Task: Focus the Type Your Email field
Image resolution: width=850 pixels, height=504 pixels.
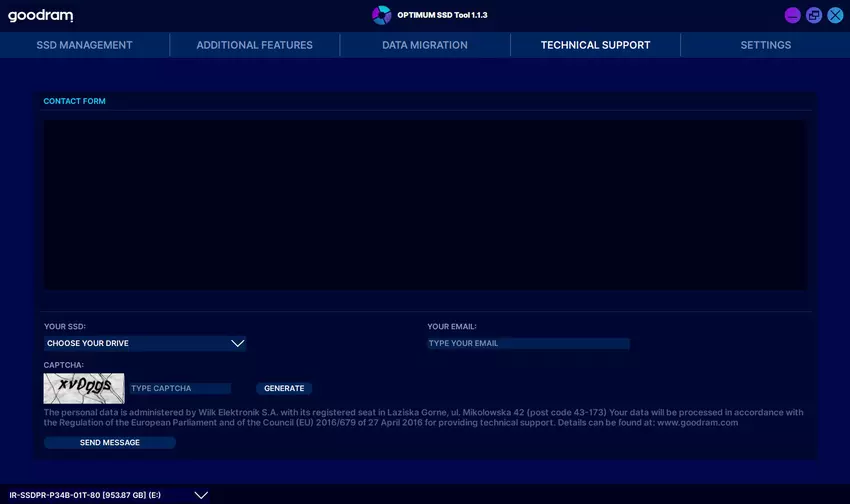Action: pos(528,343)
